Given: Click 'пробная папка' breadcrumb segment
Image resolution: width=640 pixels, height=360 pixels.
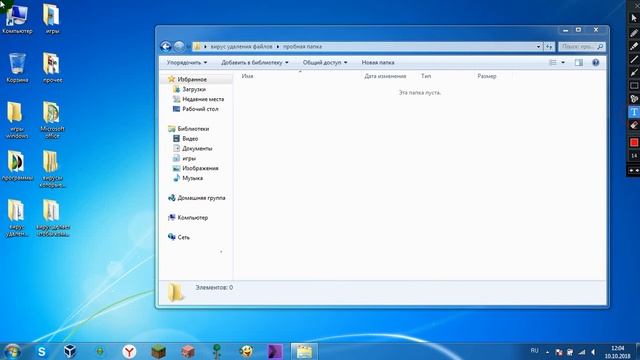Looking at the screenshot, I should (302, 47).
